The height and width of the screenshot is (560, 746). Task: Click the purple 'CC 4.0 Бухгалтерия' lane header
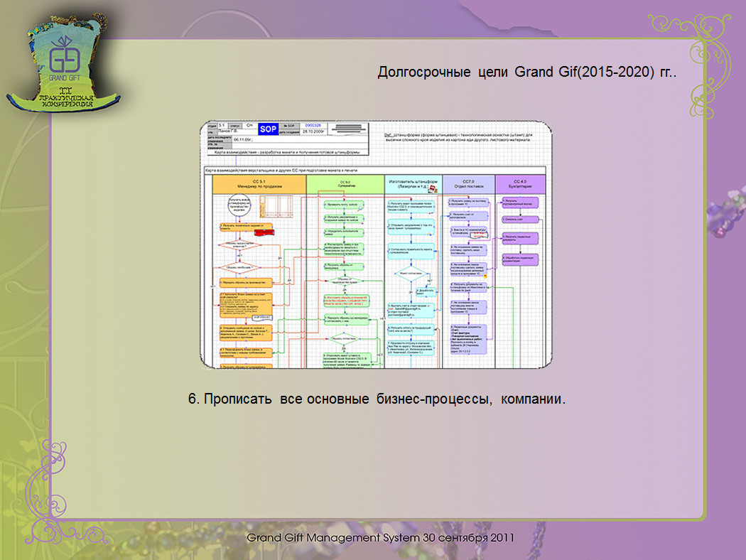pos(520,184)
